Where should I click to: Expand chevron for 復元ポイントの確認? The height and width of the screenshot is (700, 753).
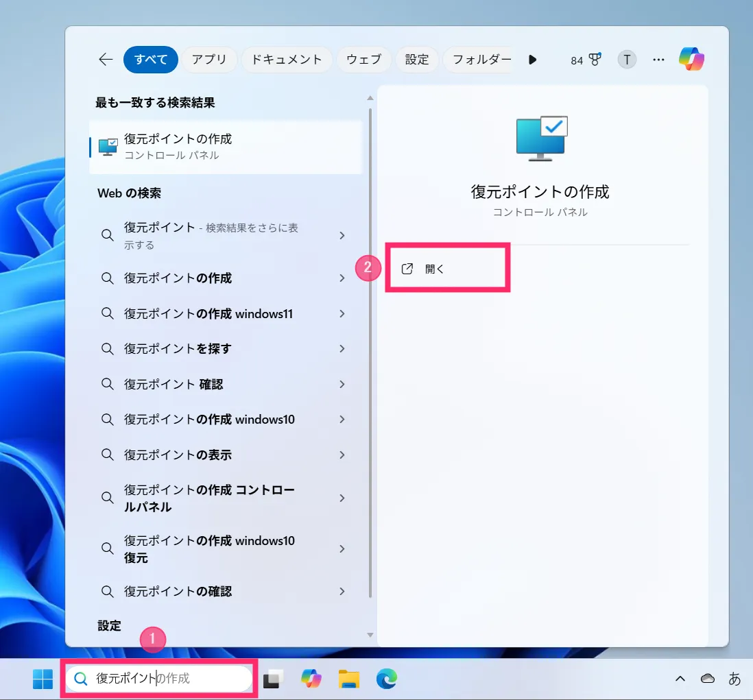342,591
